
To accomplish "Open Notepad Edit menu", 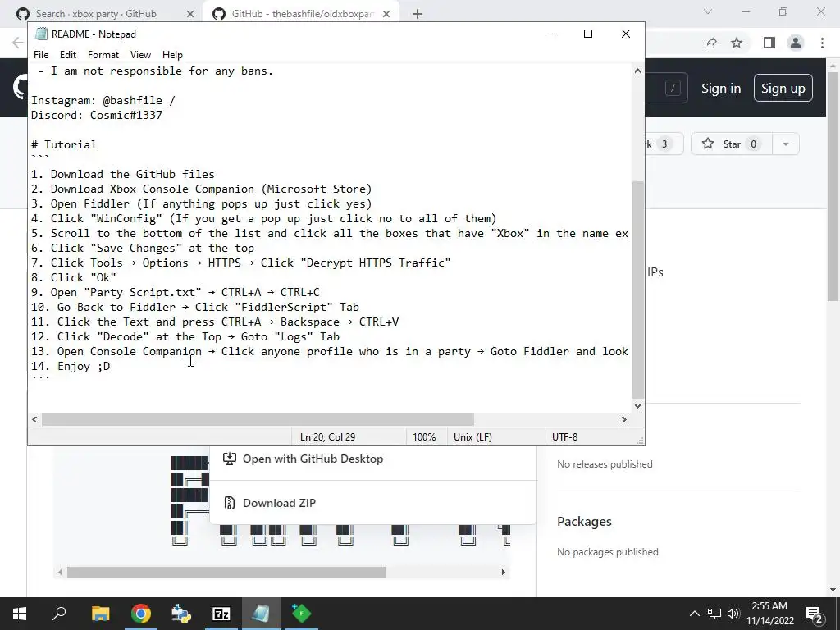I will pos(68,55).
